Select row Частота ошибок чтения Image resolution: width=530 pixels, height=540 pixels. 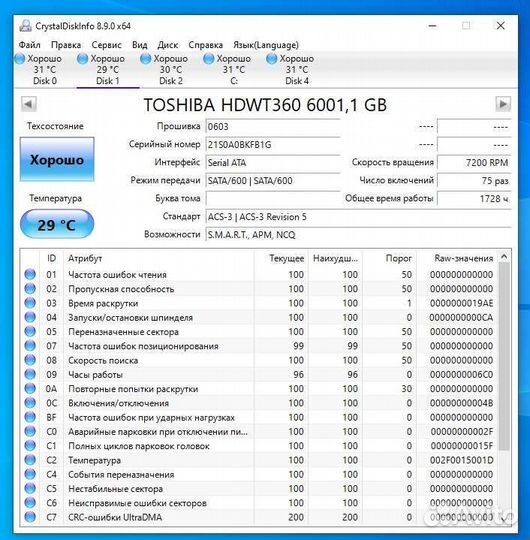259,274
